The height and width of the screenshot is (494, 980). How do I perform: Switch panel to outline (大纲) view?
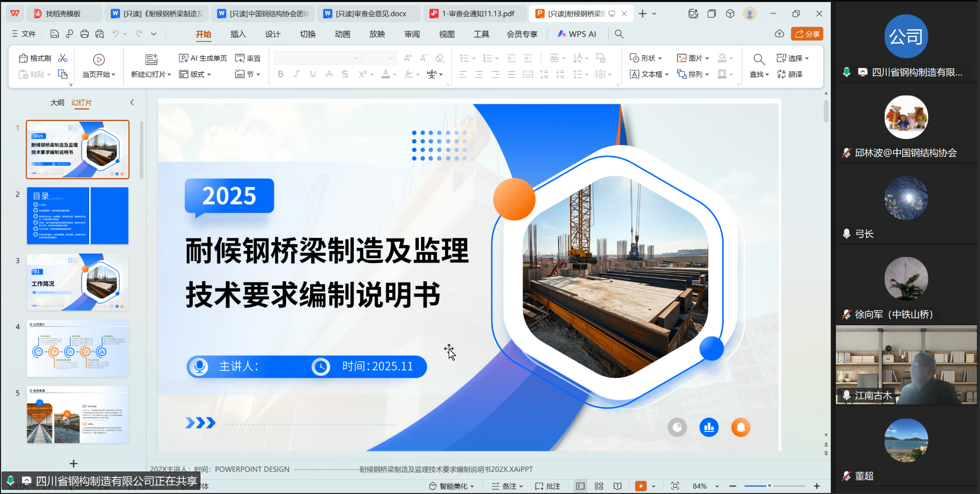pyautogui.click(x=57, y=103)
